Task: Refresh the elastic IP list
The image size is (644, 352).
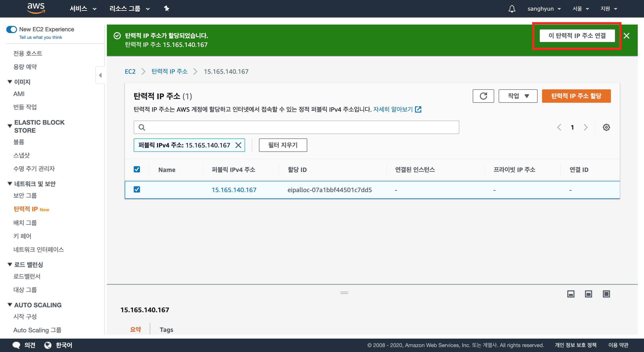Action: [483, 96]
